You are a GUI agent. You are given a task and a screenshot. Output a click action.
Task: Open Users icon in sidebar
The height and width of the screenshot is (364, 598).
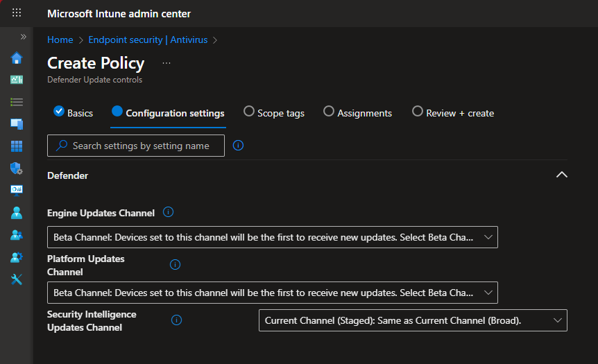(x=17, y=213)
